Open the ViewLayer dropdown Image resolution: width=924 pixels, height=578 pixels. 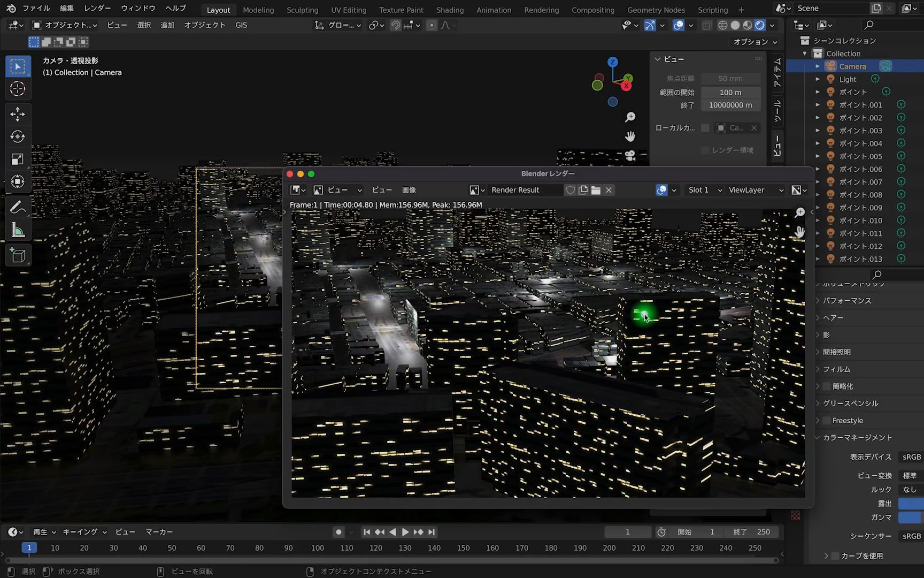[x=754, y=189]
